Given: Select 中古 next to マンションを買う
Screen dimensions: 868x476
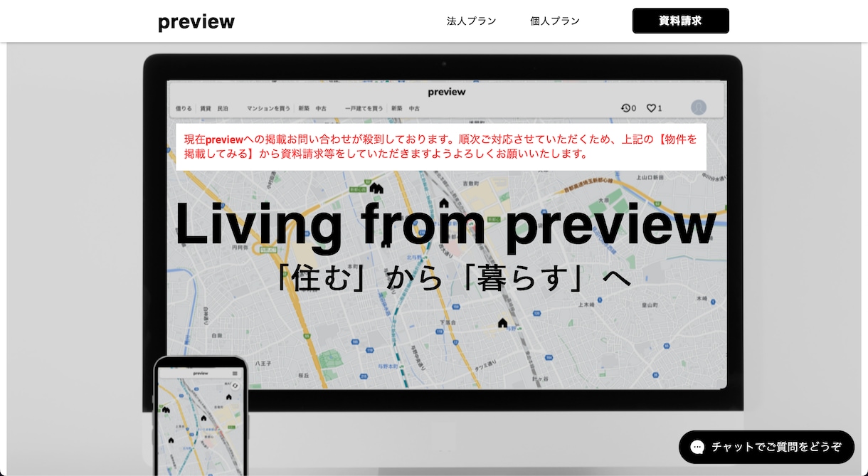Looking at the screenshot, I should (321, 109).
